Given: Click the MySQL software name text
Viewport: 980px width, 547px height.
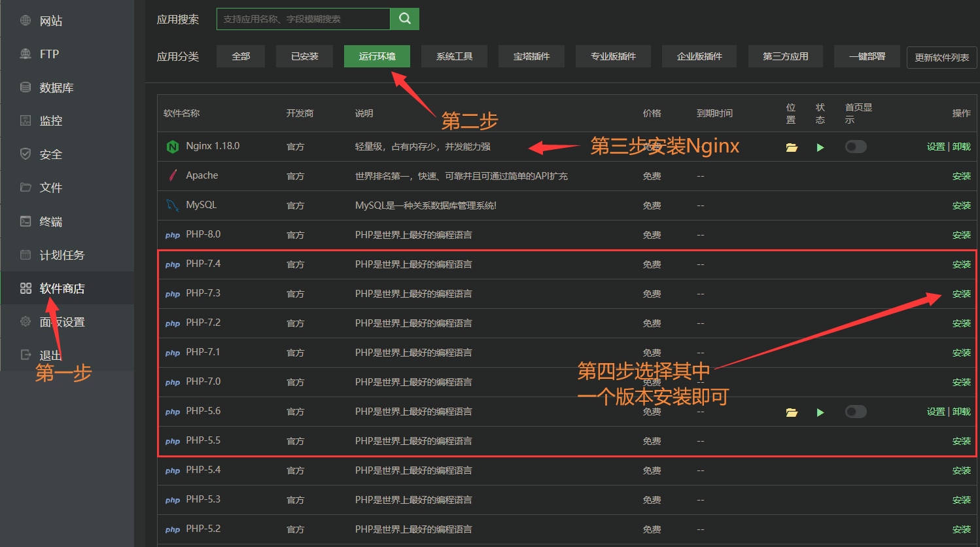Looking at the screenshot, I should click(x=201, y=205).
